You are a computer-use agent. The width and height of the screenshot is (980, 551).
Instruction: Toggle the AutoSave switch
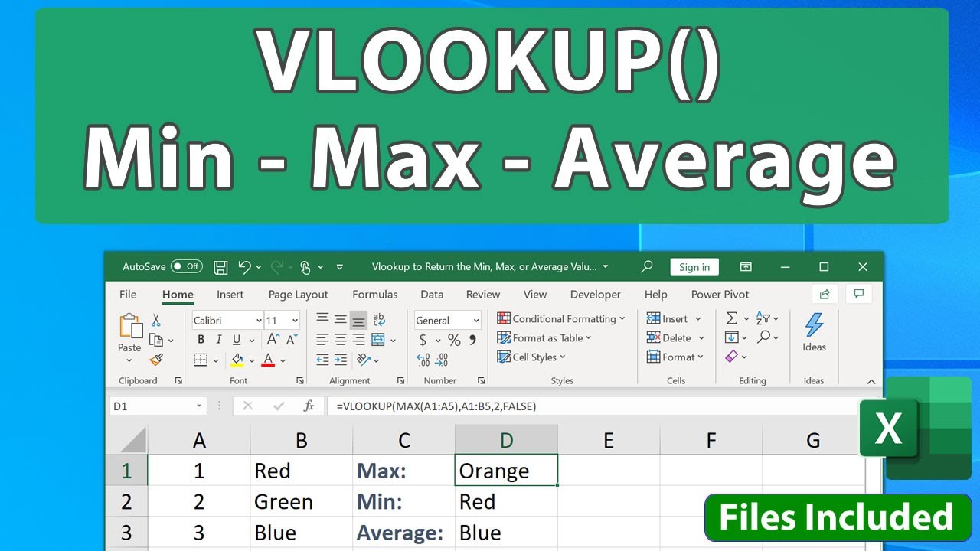(186, 267)
